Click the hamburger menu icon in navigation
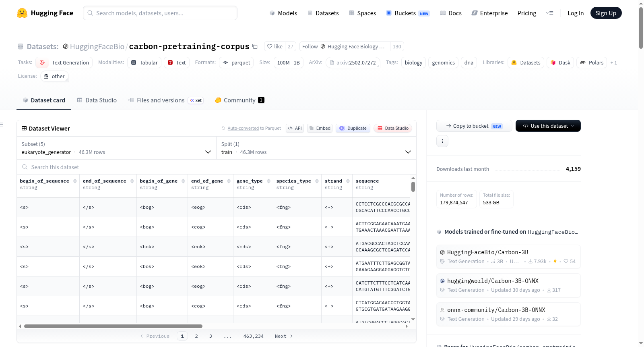Viewport: 644px width, 347px height. [549, 13]
